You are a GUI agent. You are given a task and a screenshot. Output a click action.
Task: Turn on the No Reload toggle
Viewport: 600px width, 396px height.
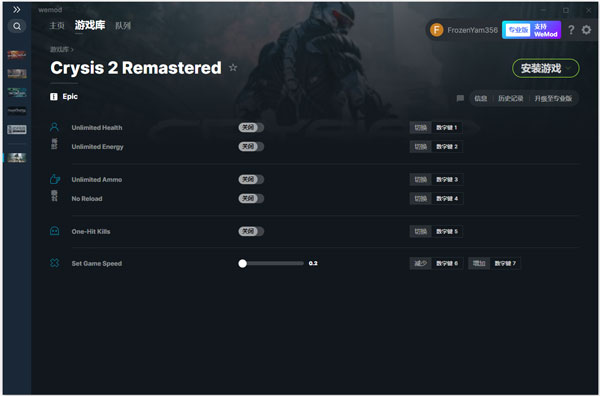pyautogui.click(x=251, y=198)
